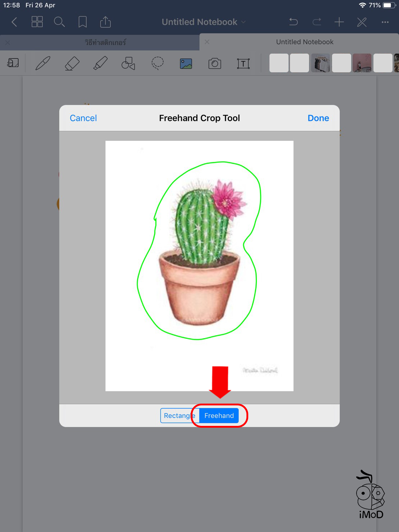Pick the first blank sticker swatch
This screenshot has width=399, height=532.
pos(279,63)
